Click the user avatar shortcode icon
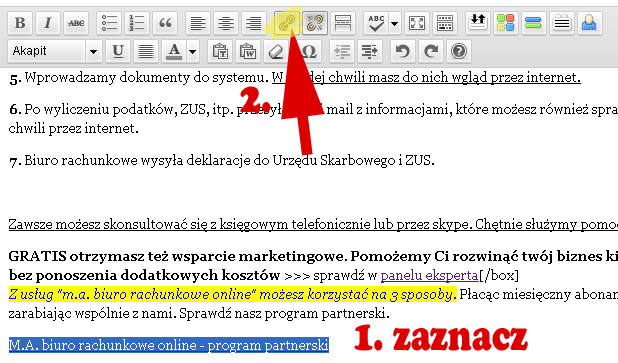618x363 pixels. pos(589,22)
